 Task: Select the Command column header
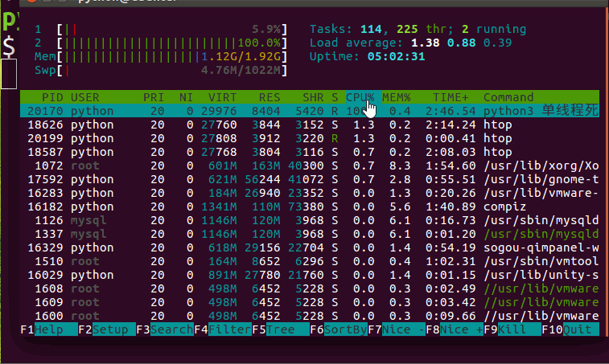tap(508, 97)
